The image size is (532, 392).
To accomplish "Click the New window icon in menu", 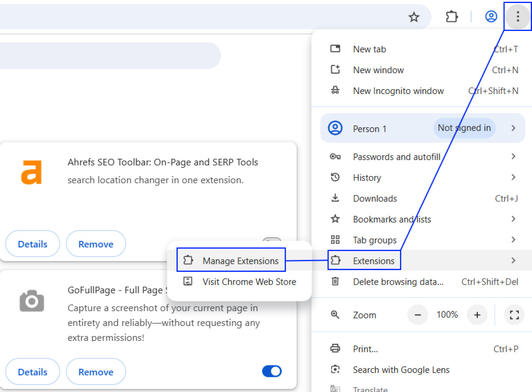I will coord(336,70).
